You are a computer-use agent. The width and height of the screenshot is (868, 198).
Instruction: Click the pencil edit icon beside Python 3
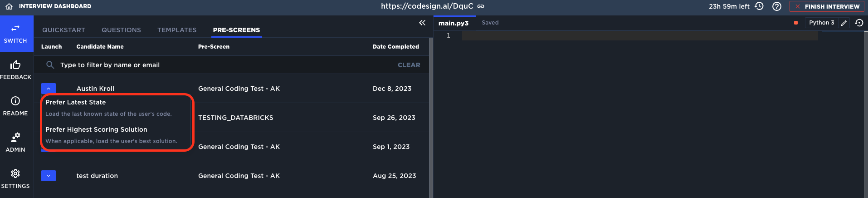(x=844, y=23)
